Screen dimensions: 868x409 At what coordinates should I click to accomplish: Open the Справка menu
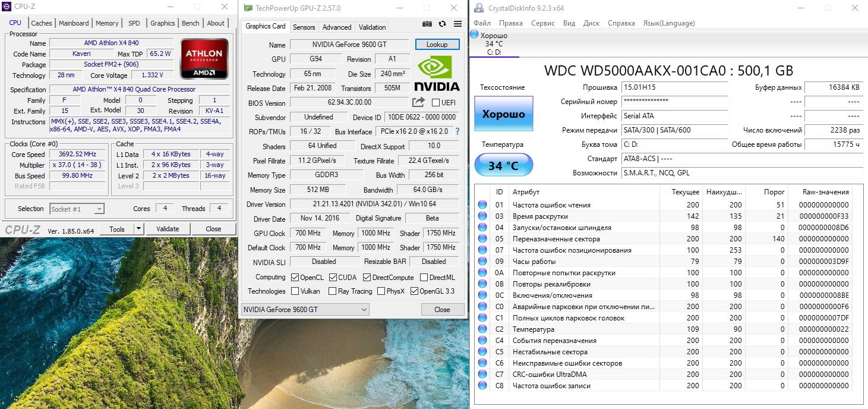coord(621,23)
